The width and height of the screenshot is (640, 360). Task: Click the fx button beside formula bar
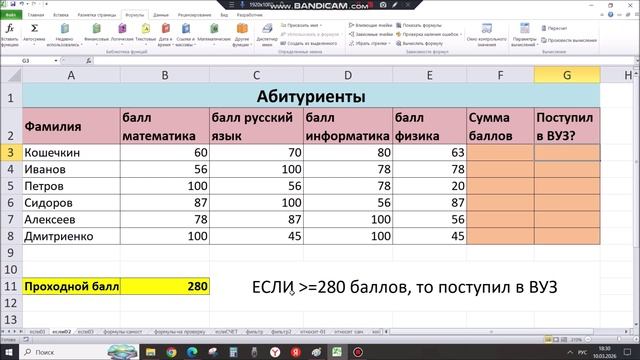pos(89,61)
